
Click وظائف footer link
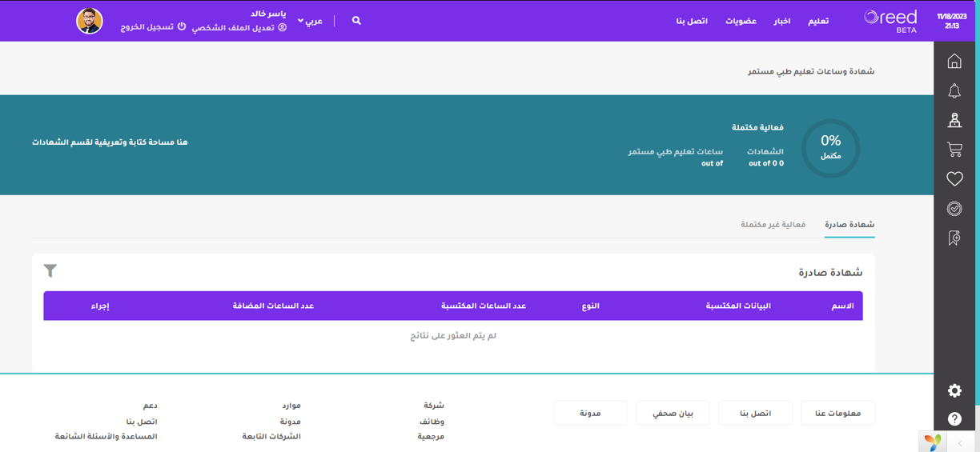pyautogui.click(x=432, y=422)
